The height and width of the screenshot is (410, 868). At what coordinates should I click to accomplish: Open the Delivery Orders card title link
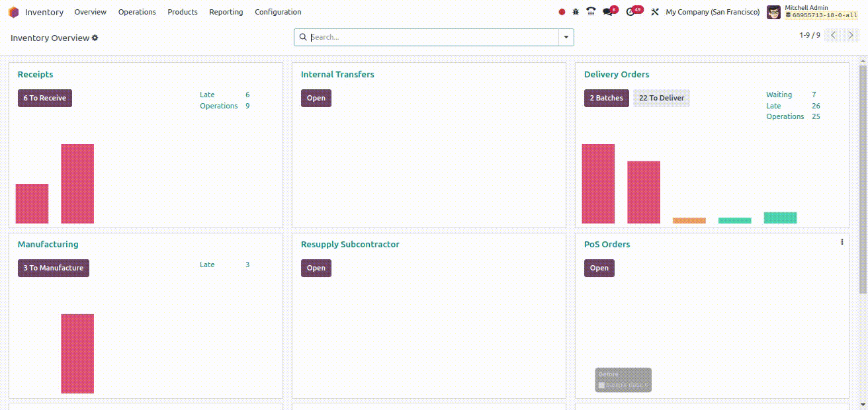[616, 75]
